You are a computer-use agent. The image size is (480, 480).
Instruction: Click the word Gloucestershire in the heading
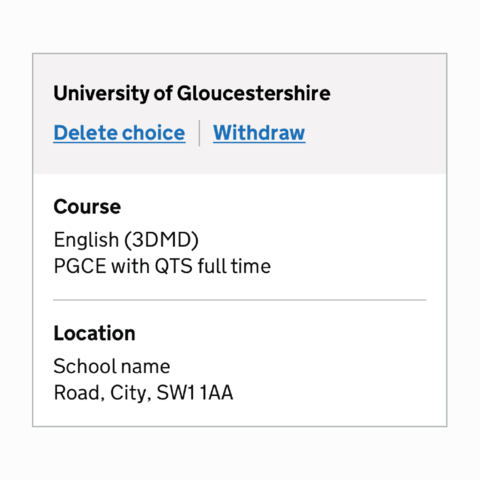click(254, 94)
